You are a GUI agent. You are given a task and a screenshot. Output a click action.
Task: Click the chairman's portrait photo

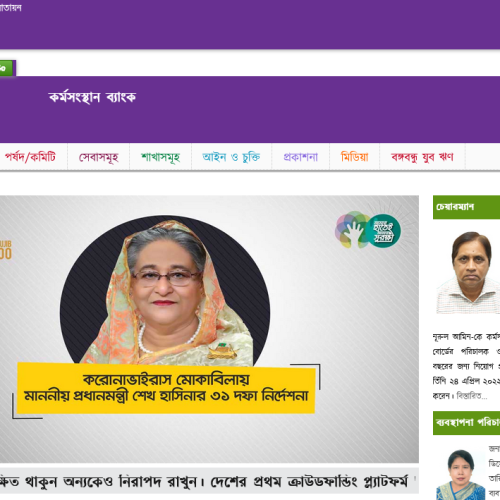point(470,273)
